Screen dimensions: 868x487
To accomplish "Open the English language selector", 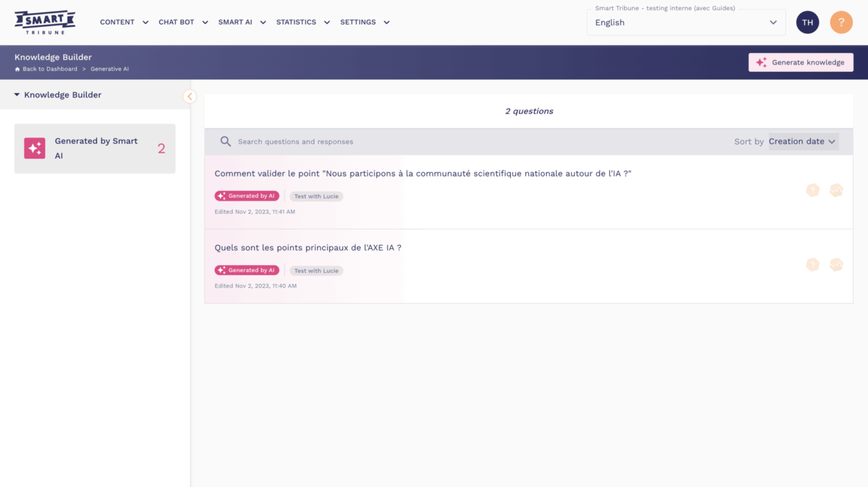I will coord(686,22).
